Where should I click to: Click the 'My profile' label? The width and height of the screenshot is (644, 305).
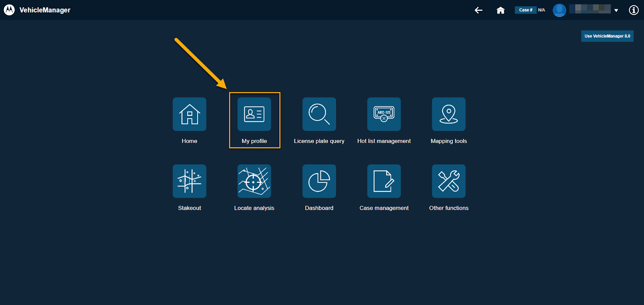254,141
